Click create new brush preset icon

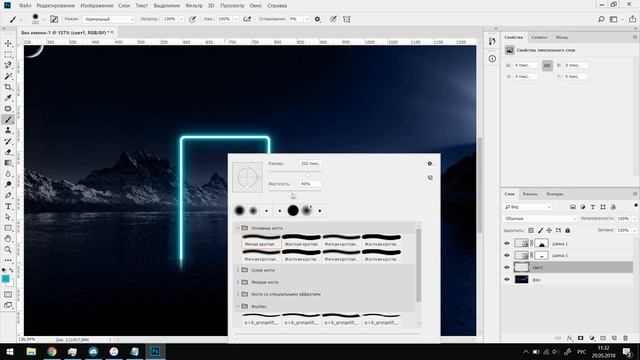(x=430, y=178)
